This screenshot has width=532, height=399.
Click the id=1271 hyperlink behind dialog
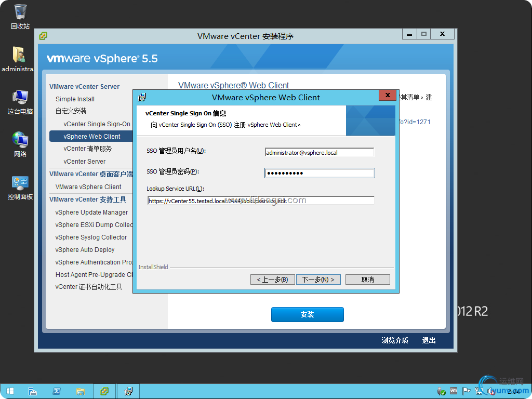point(415,122)
